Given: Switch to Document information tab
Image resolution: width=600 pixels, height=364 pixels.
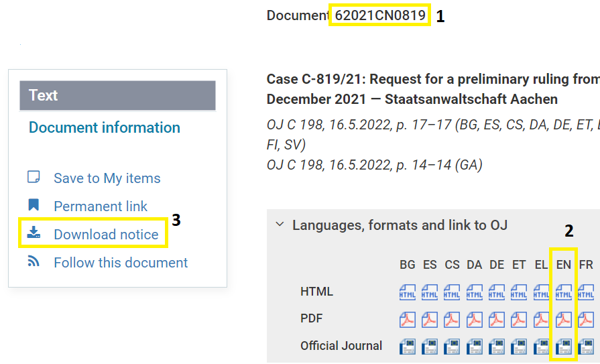Looking at the screenshot, I should click(x=105, y=127).
